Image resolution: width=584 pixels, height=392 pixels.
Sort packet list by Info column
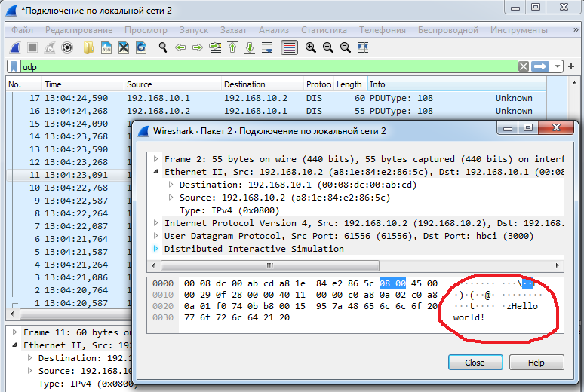click(457, 84)
